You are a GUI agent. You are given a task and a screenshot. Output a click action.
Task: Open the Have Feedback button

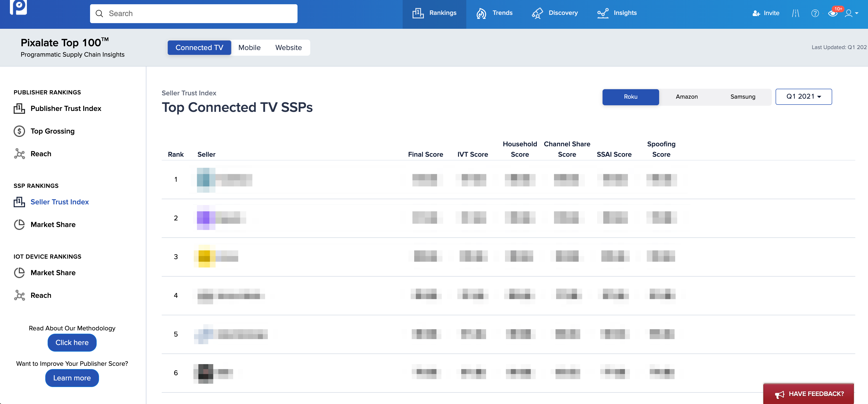pos(808,394)
